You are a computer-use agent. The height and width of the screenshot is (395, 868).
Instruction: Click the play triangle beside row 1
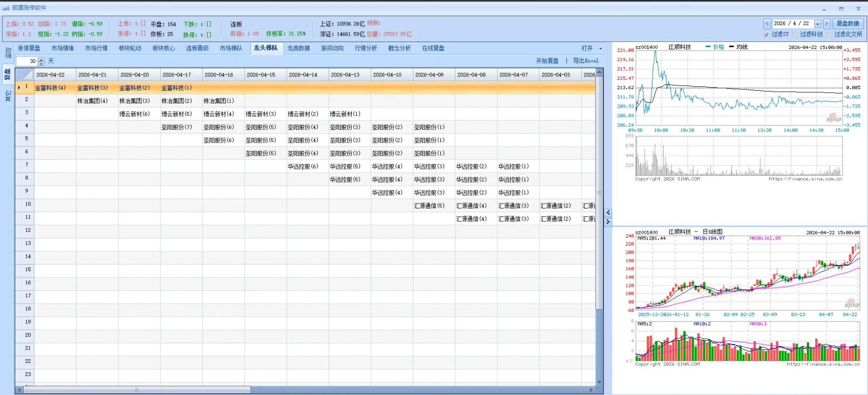19,88
